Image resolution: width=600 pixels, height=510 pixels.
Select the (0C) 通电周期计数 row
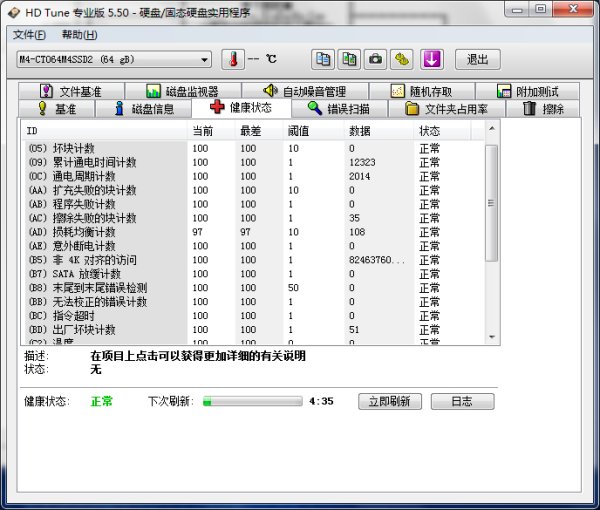click(255, 176)
